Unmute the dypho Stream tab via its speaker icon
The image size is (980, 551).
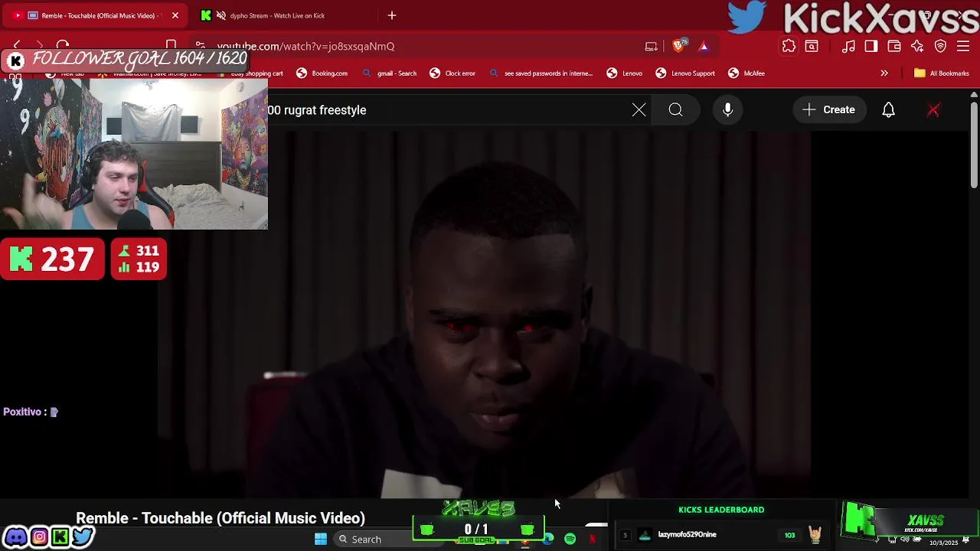coord(221,15)
